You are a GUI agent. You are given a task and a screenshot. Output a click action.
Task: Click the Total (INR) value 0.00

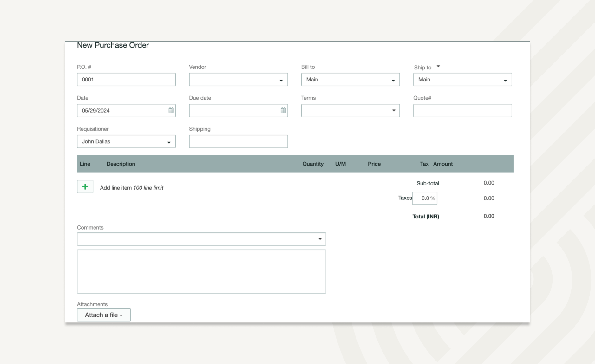pyautogui.click(x=489, y=216)
